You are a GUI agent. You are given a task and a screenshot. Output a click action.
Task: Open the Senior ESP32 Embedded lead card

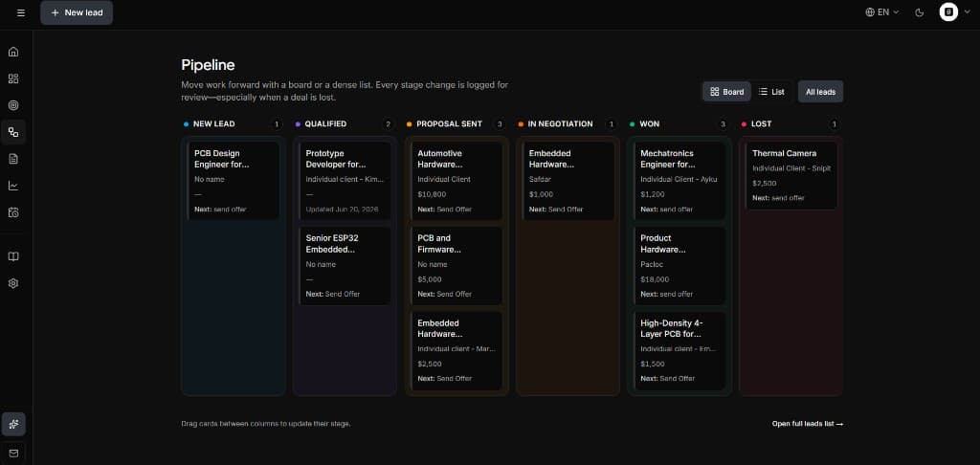(345, 266)
